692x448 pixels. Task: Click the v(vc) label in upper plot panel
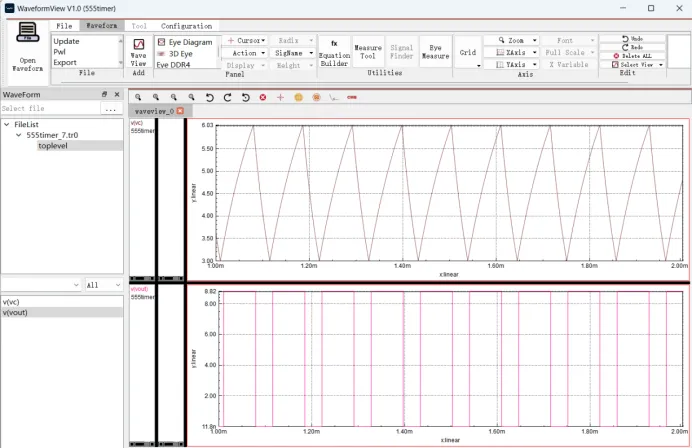137,123
